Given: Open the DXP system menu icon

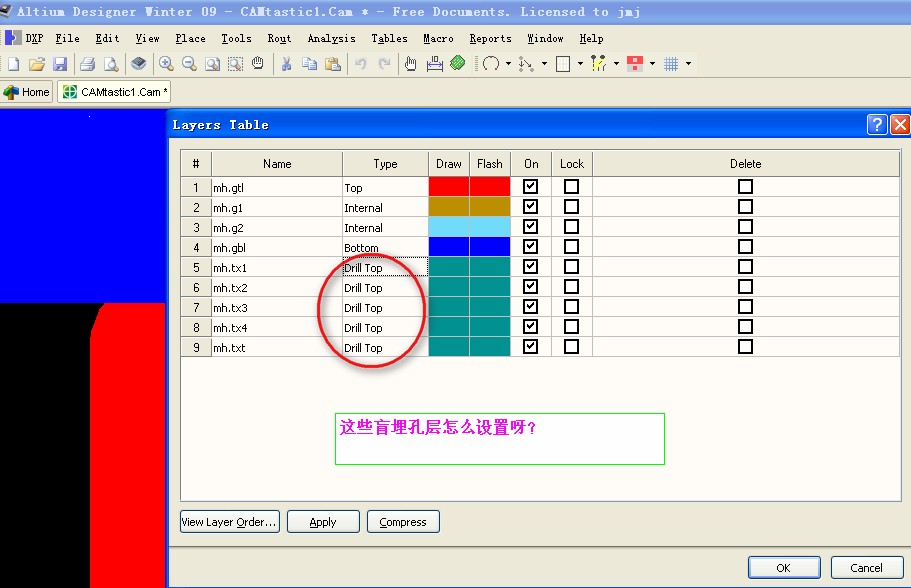Looking at the screenshot, I should tap(13, 38).
